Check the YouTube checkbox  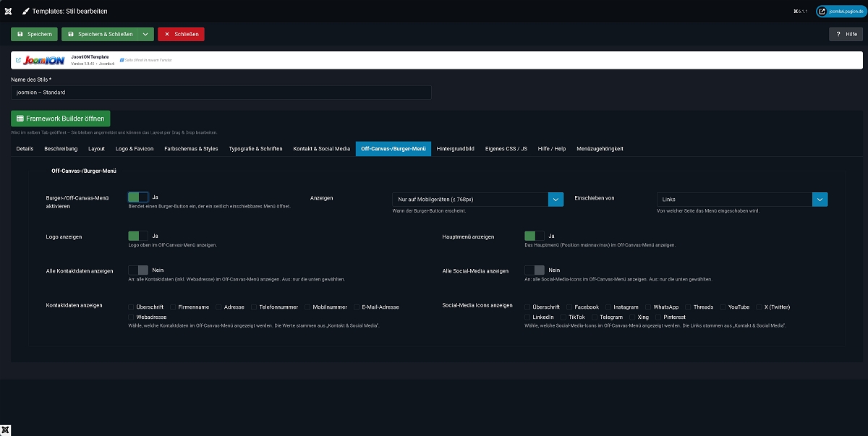coord(723,307)
